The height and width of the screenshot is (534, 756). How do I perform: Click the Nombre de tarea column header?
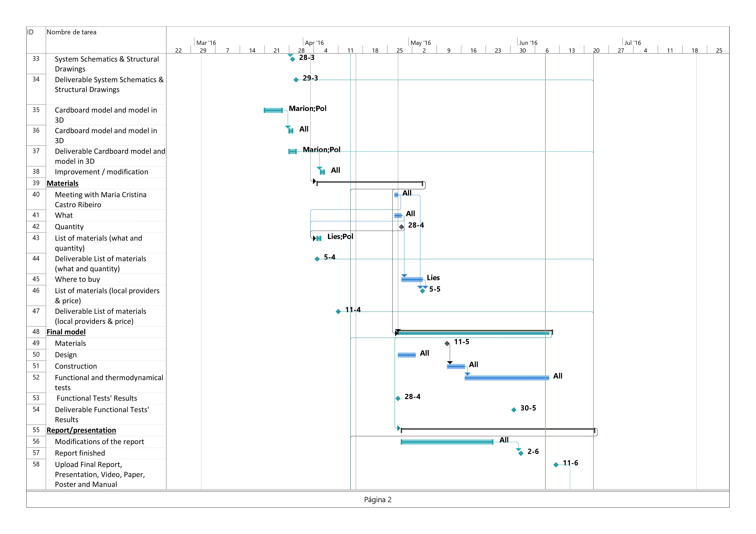point(71,32)
